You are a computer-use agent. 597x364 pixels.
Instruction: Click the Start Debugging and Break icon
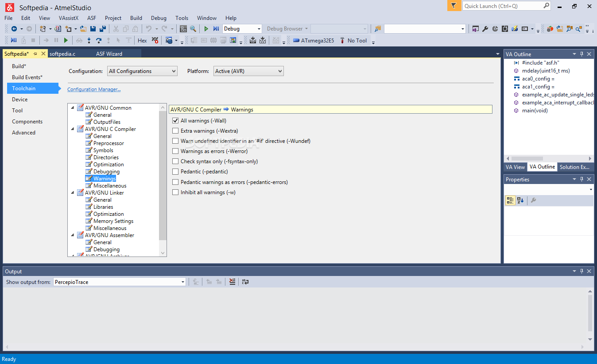(216, 29)
